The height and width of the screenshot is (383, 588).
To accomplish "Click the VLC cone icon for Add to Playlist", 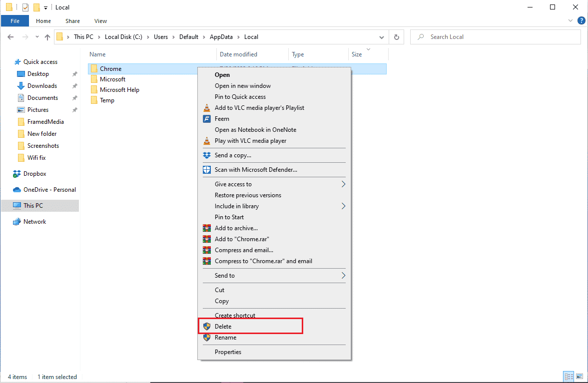I will tap(207, 108).
